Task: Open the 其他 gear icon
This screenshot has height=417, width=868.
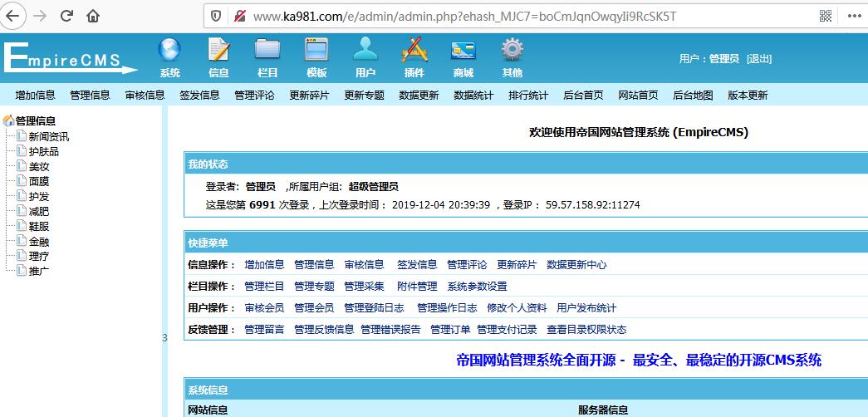Action: [512, 50]
